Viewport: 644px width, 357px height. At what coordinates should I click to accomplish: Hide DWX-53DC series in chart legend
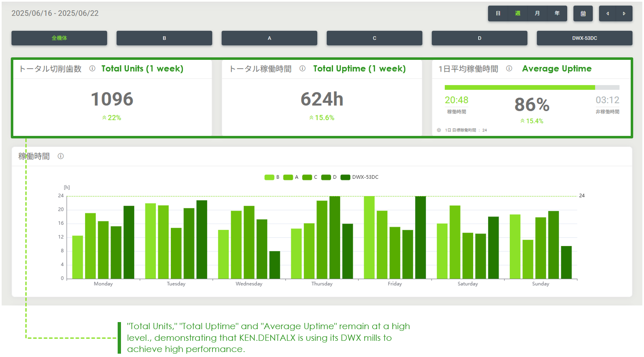[360, 177]
